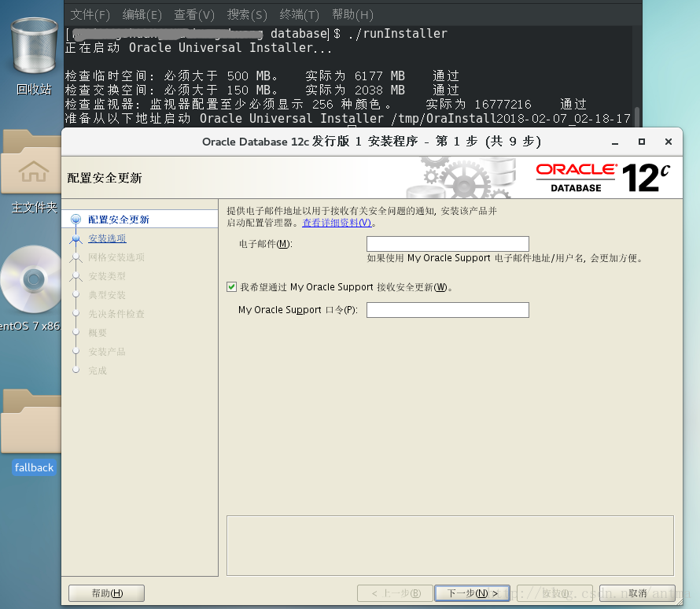Select the 配置安全更新 step in sidebar
Viewport: 700px width, 609px height.
(140, 220)
